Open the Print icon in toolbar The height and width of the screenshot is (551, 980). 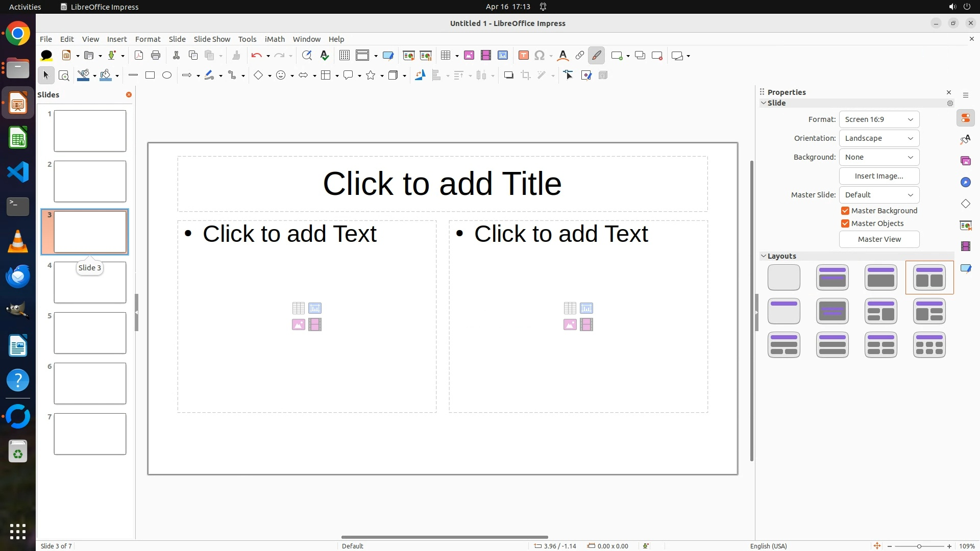coord(156,56)
